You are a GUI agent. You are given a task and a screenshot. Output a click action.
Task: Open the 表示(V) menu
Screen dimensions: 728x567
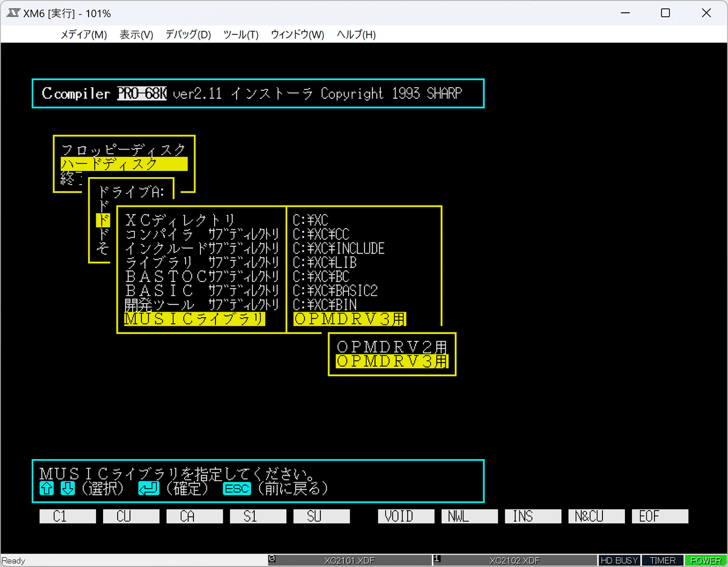(136, 35)
